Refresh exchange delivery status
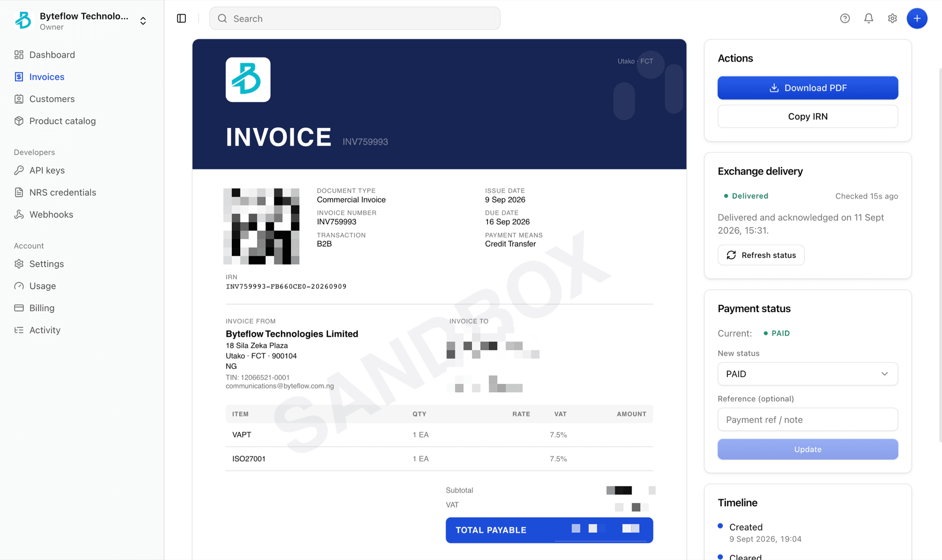Screen dimensions: 942x560 pyautogui.click(x=761, y=255)
